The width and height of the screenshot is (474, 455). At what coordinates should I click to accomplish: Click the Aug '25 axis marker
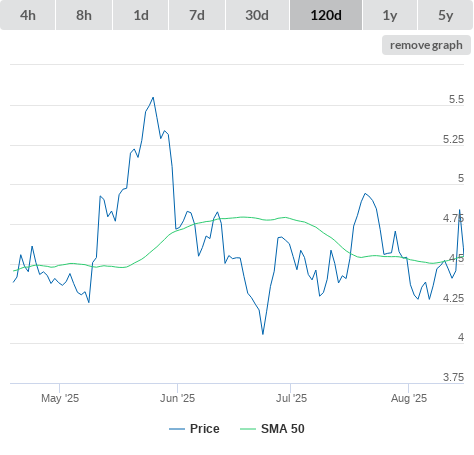pos(409,398)
